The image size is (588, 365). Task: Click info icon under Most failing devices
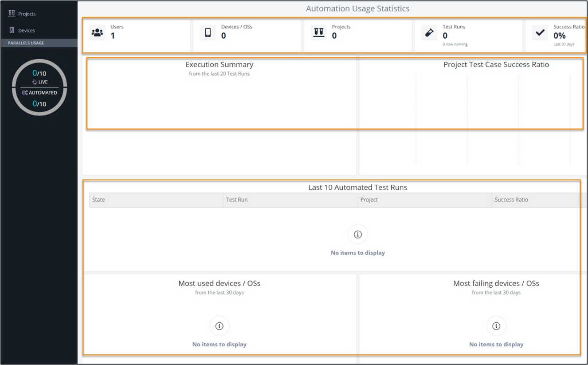496,326
